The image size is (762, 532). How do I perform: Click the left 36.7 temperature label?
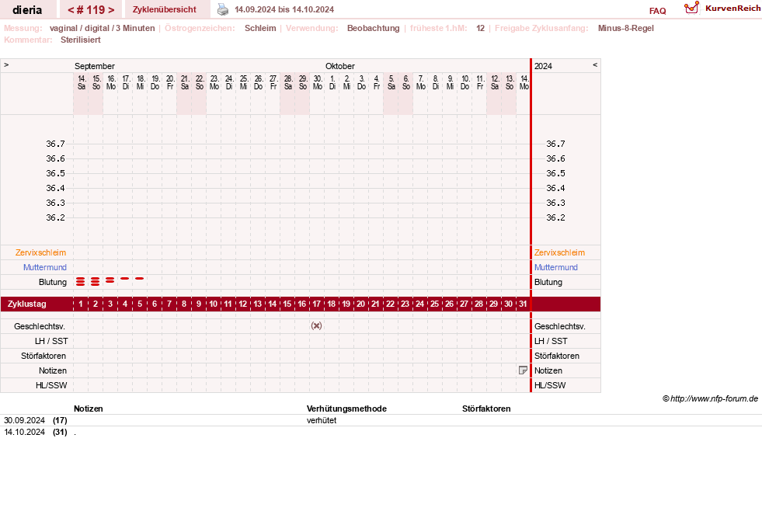coord(55,144)
